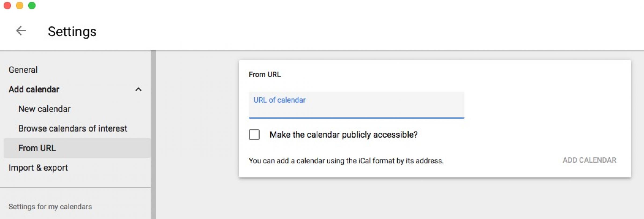The height and width of the screenshot is (219, 644).
Task: Open the Import & export section
Action: (x=38, y=168)
